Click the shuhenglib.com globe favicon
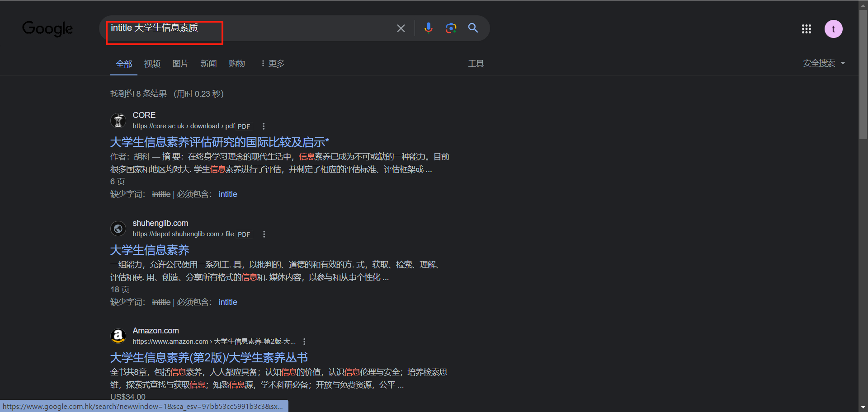Viewport: 868px width, 412px height. point(118,229)
